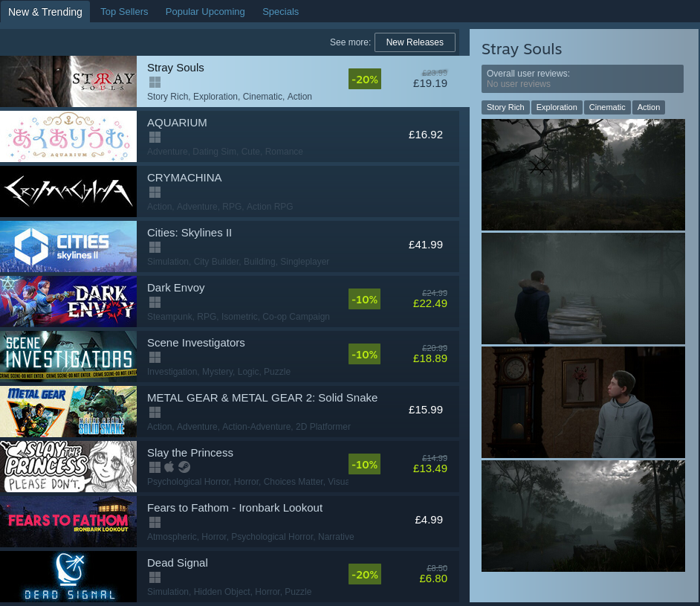Click the Cities: Skylines II title

point(189,233)
